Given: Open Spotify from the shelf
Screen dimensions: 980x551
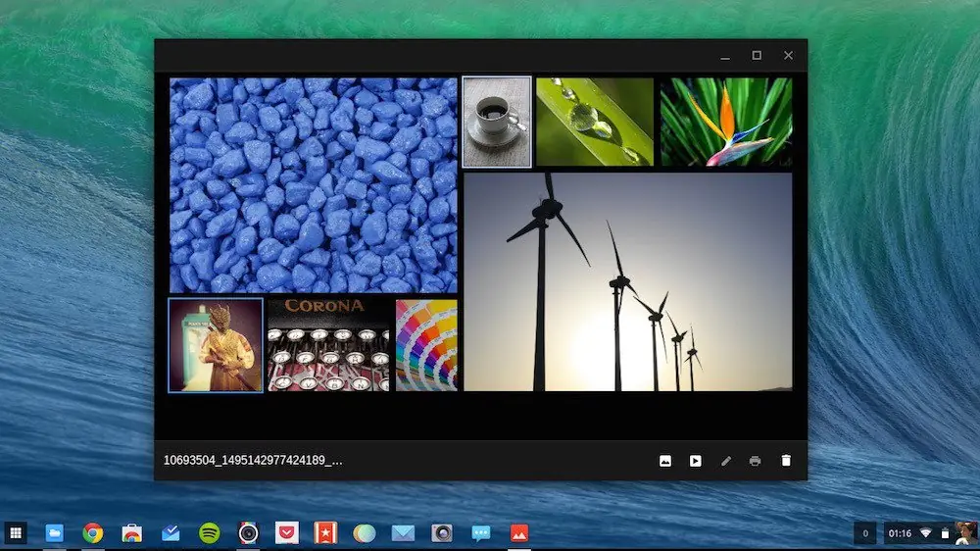Looking at the screenshot, I should [x=210, y=533].
